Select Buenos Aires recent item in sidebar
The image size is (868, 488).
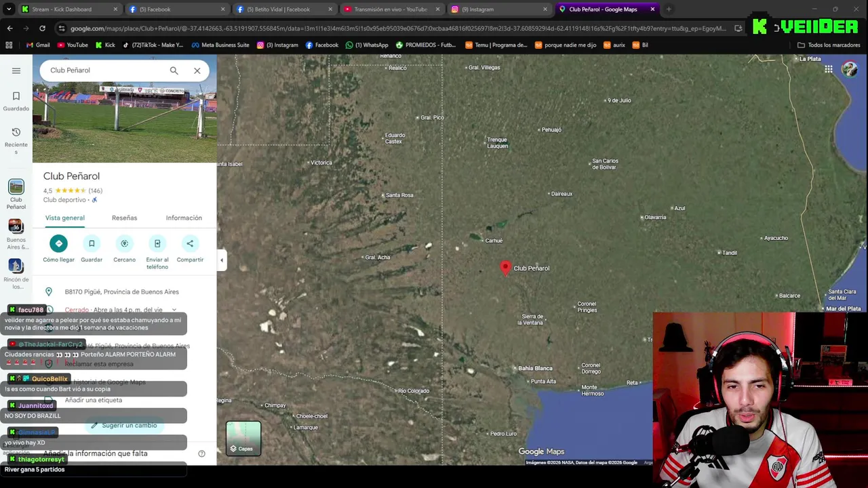click(x=16, y=235)
